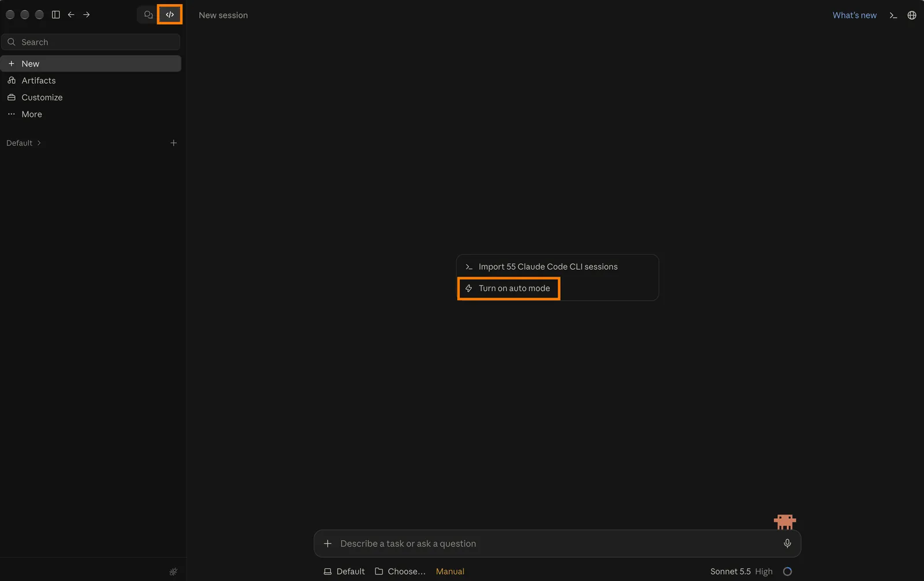Start voice dictation with the microphone icon

pos(787,543)
